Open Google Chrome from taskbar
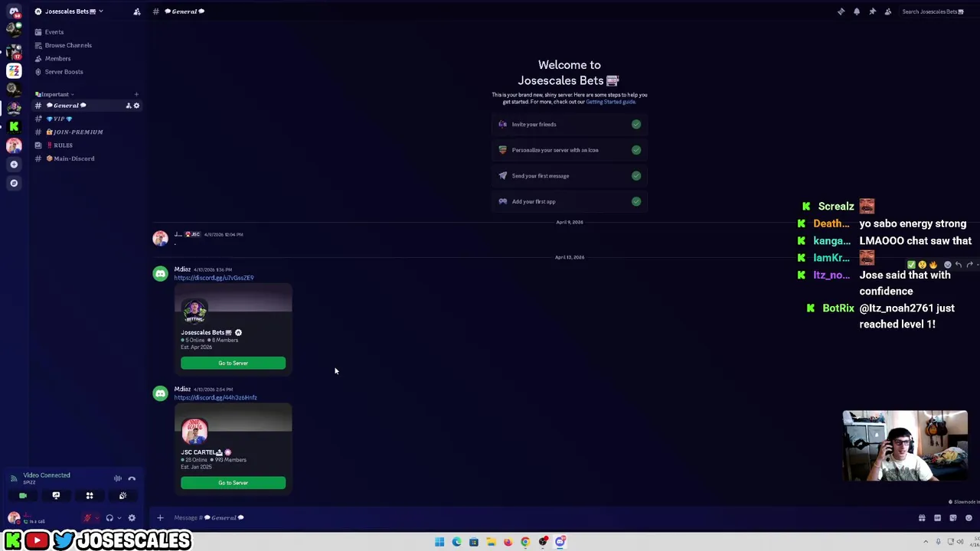This screenshot has height=551, width=980. tap(525, 542)
